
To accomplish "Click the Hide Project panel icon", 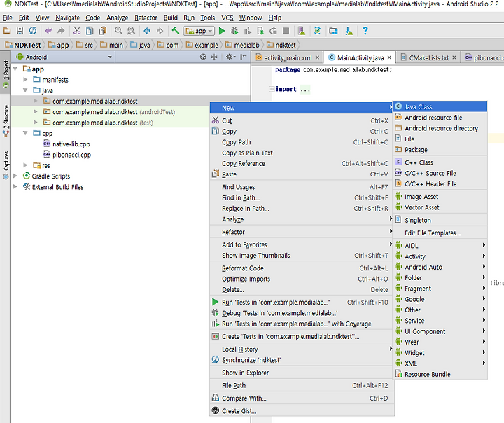I will 244,57.
